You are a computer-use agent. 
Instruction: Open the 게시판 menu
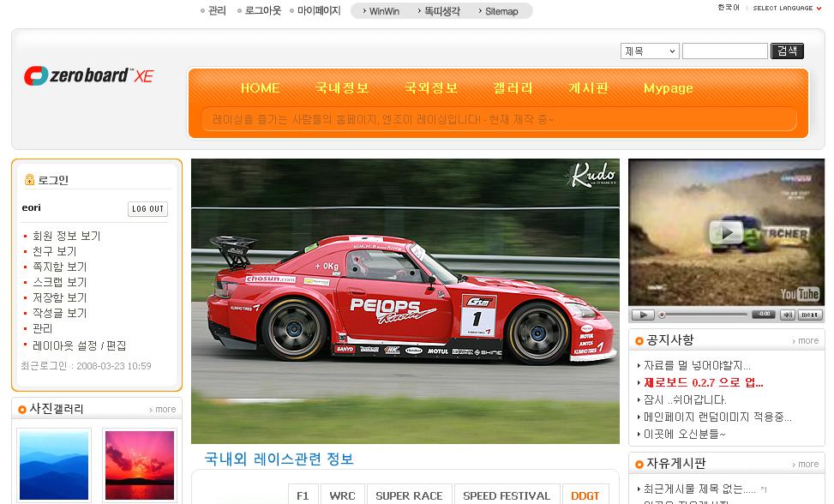click(x=588, y=88)
